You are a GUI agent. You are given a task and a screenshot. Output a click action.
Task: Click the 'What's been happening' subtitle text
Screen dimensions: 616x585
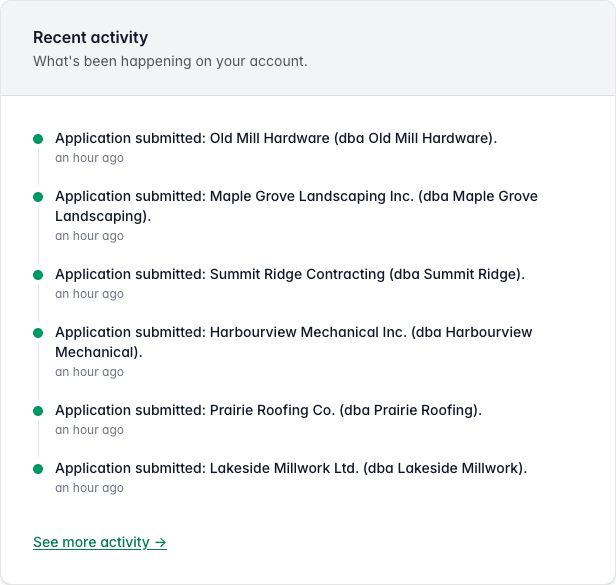tap(170, 61)
